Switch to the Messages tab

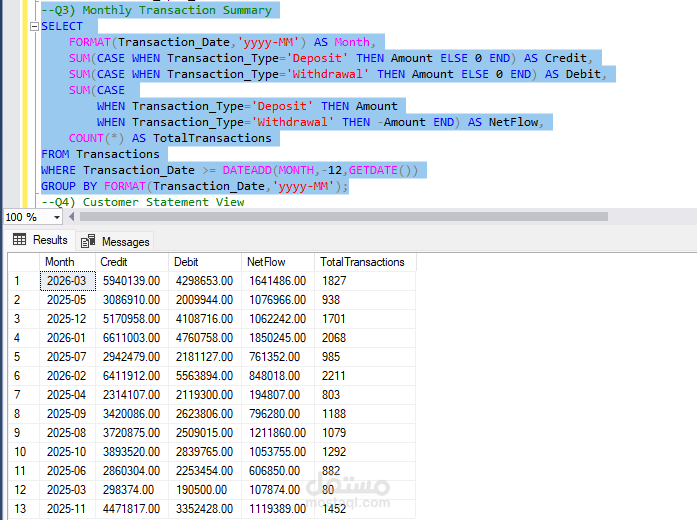pos(115,241)
